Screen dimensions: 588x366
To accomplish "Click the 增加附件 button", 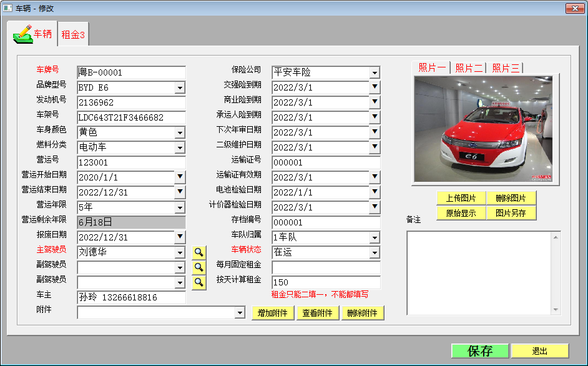I will [273, 313].
